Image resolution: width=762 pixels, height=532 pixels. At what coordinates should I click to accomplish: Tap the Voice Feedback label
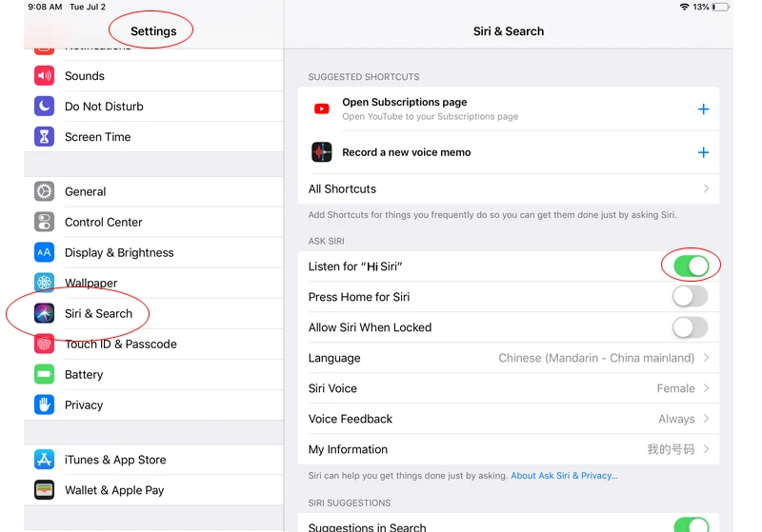pos(350,419)
